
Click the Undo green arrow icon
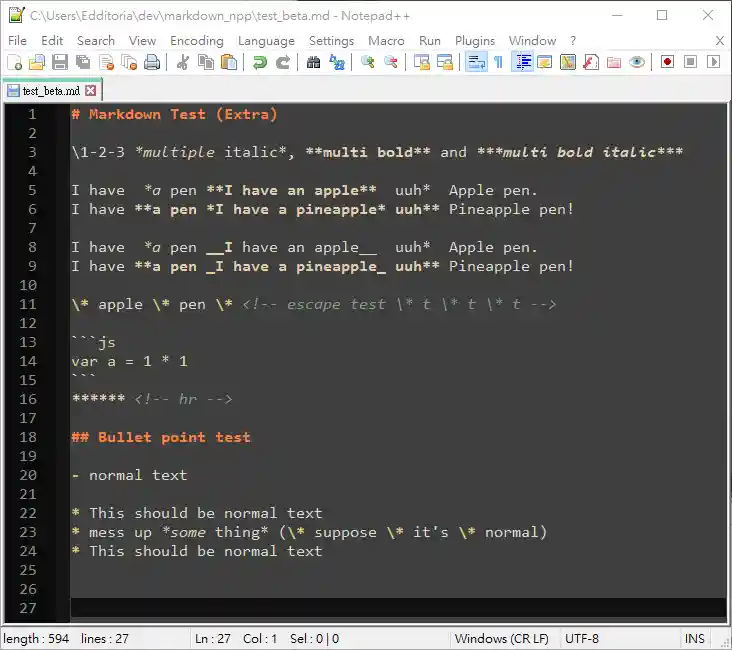click(x=260, y=62)
